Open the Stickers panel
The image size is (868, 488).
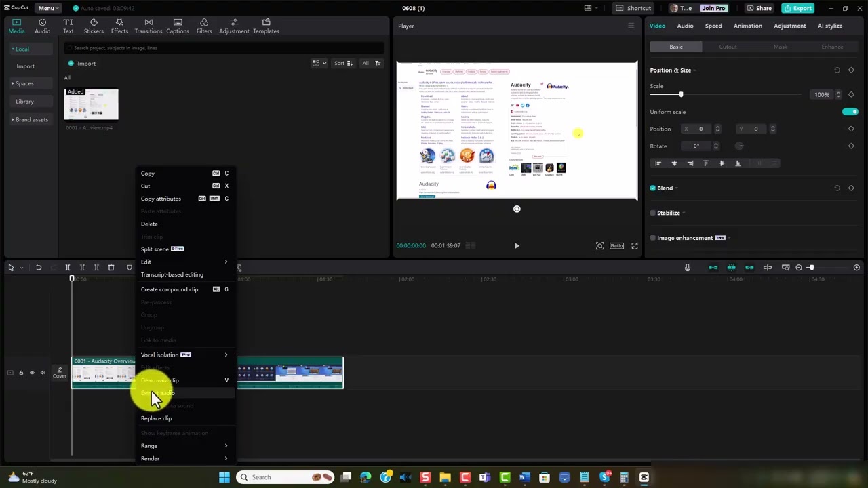click(94, 26)
